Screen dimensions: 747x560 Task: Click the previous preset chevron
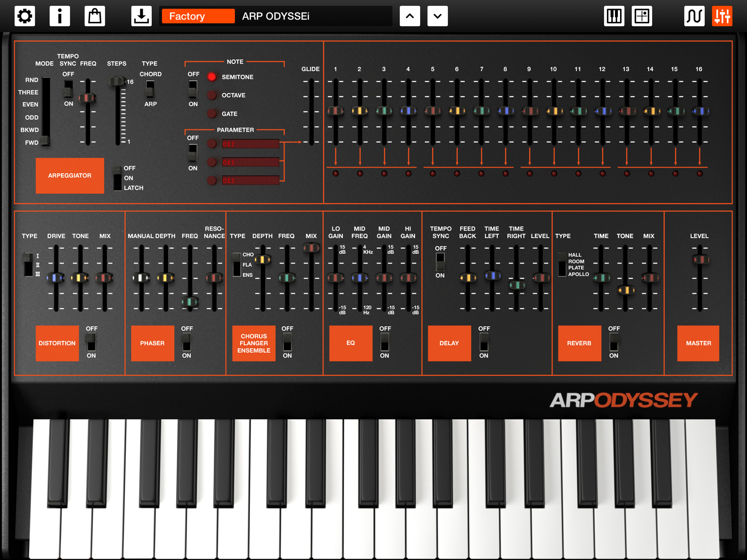(410, 16)
